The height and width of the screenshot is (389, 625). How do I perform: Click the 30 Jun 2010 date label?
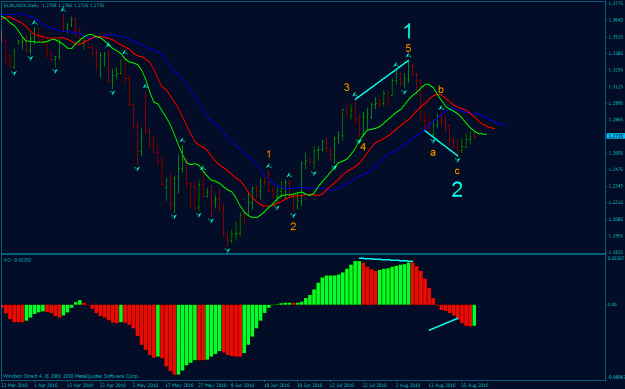pos(309,385)
